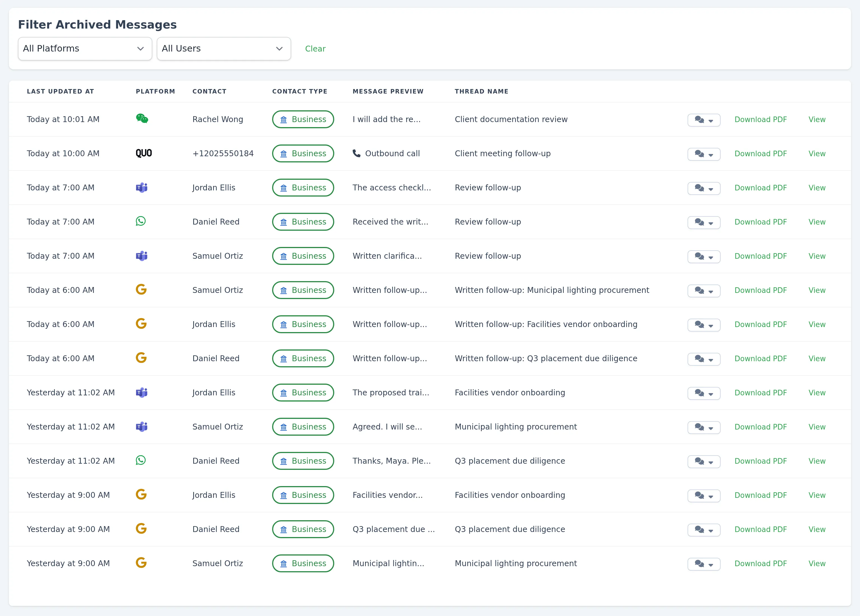
Task: Click WhatsApp icon in Daniel Reed 7:00 AM row
Action: 141,221
